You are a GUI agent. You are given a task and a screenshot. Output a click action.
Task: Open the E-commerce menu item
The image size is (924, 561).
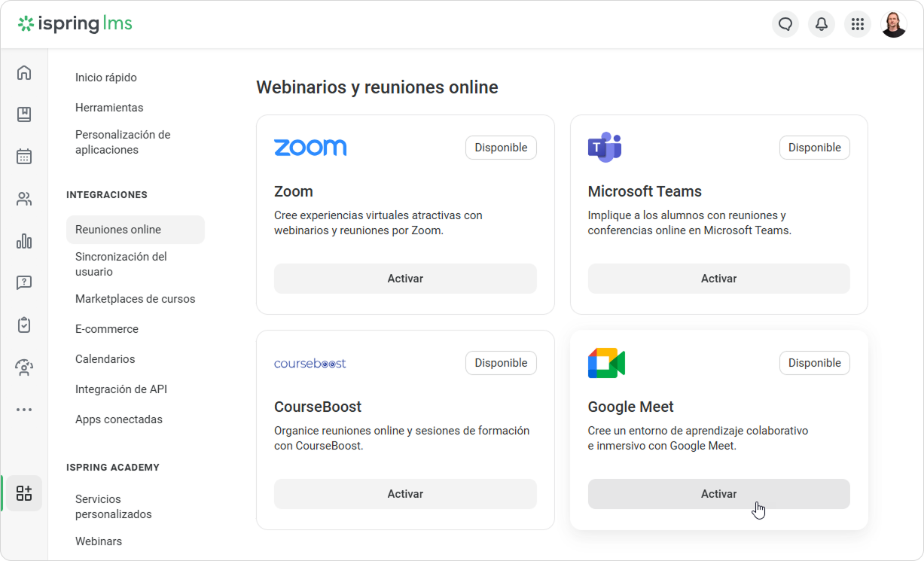click(107, 329)
